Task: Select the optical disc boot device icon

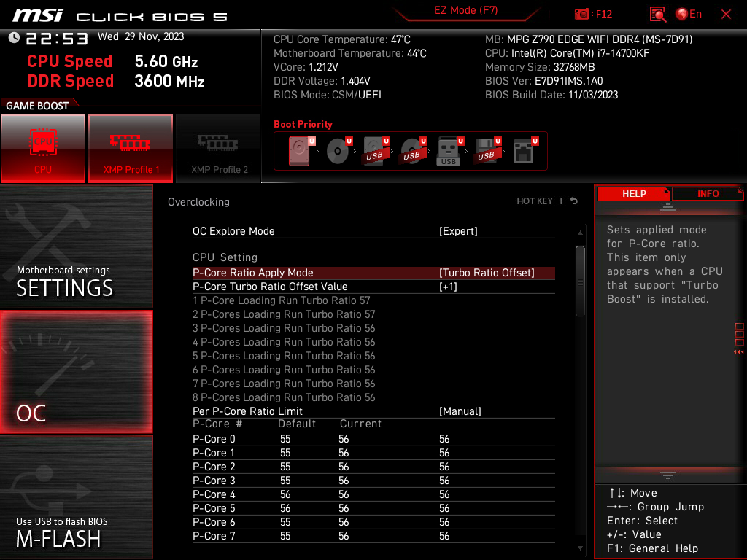Action: [338, 151]
